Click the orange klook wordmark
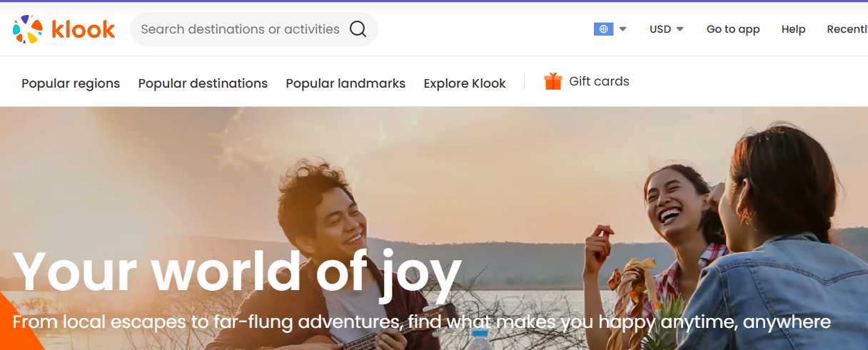The height and width of the screenshot is (350, 868). 84,29
